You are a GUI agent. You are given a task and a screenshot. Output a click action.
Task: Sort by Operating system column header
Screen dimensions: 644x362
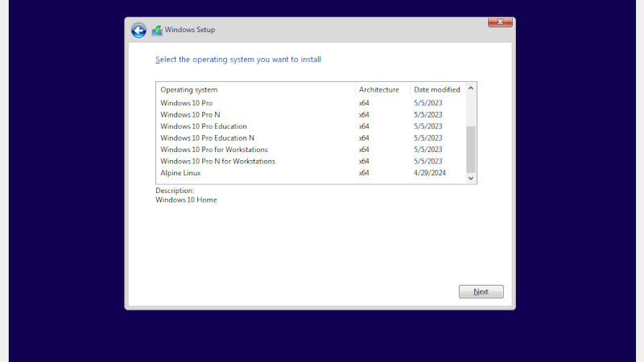(x=255, y=89)
